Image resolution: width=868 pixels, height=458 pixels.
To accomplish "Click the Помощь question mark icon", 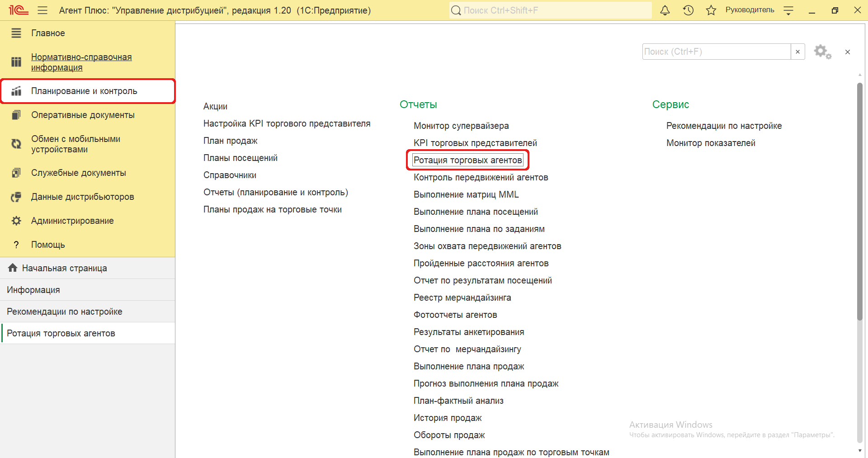I will click(16, 245).
